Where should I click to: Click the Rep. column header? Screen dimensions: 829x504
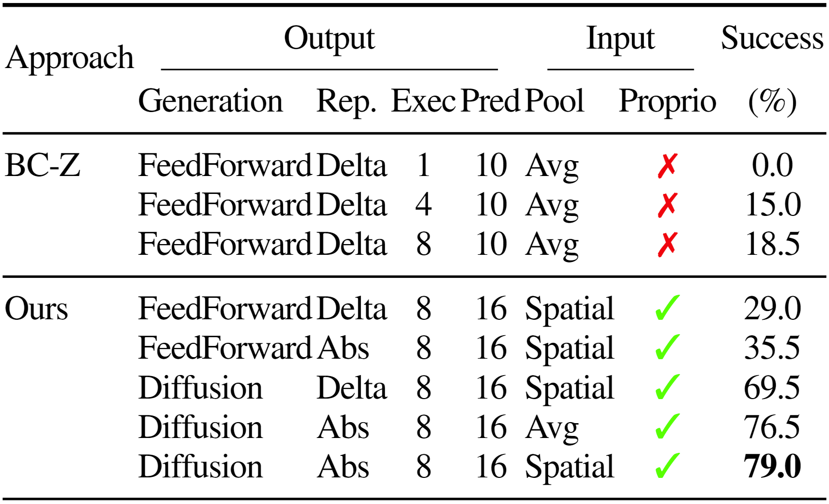(x=346, y=102)
